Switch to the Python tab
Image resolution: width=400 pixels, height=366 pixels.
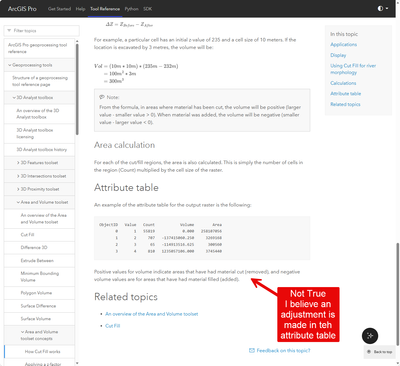point(132,9)
